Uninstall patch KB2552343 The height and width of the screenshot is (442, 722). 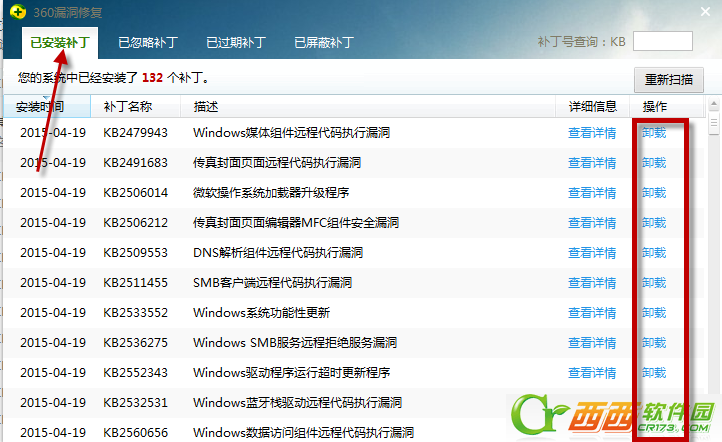coord(654,373)
